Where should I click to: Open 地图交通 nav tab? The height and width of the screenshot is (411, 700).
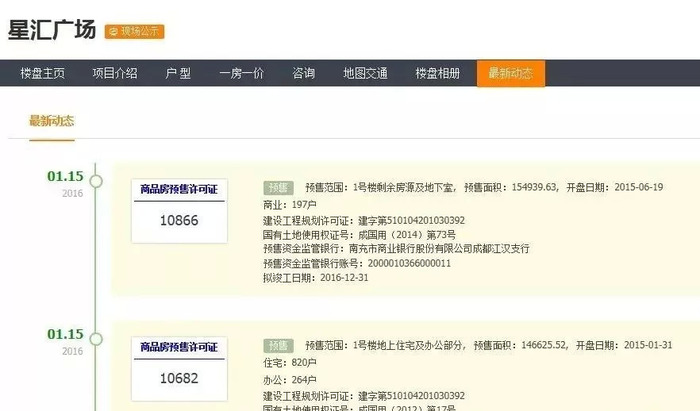pos(365,73)
